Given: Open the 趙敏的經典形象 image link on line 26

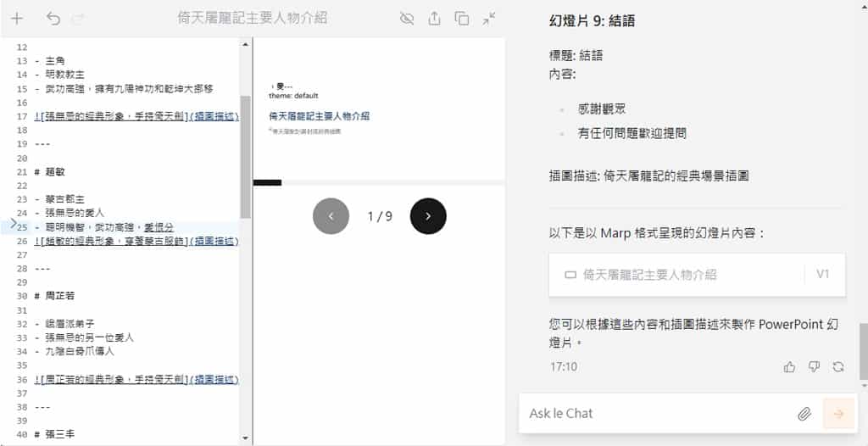Looking at the screenshot, I should (136, 241).
